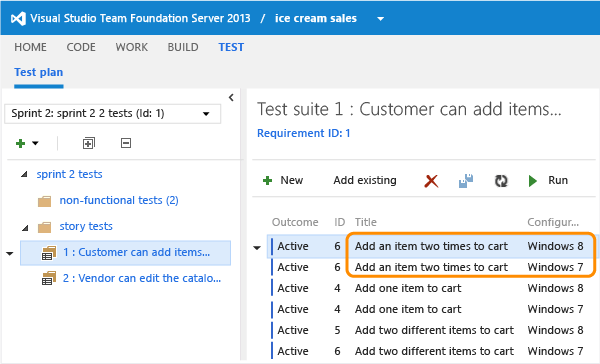Image resolution: width=600 pixels, height=364 pixels.
Task: Open dropdown arrow next to new suite plus
Action: pos(35,144)
